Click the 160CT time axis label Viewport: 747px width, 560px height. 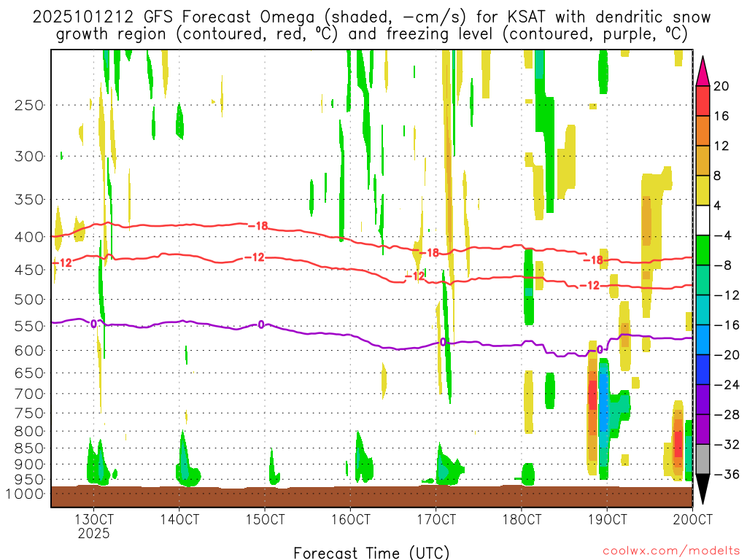351,519
